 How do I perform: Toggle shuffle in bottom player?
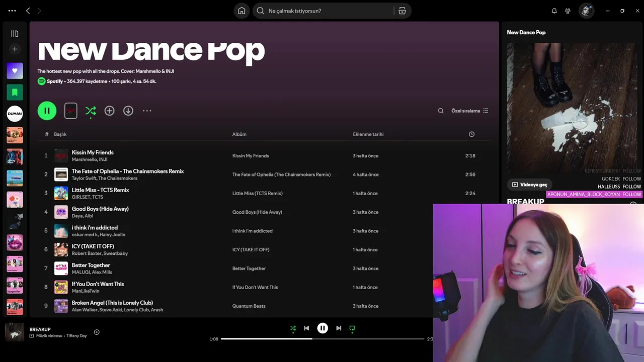293,328
